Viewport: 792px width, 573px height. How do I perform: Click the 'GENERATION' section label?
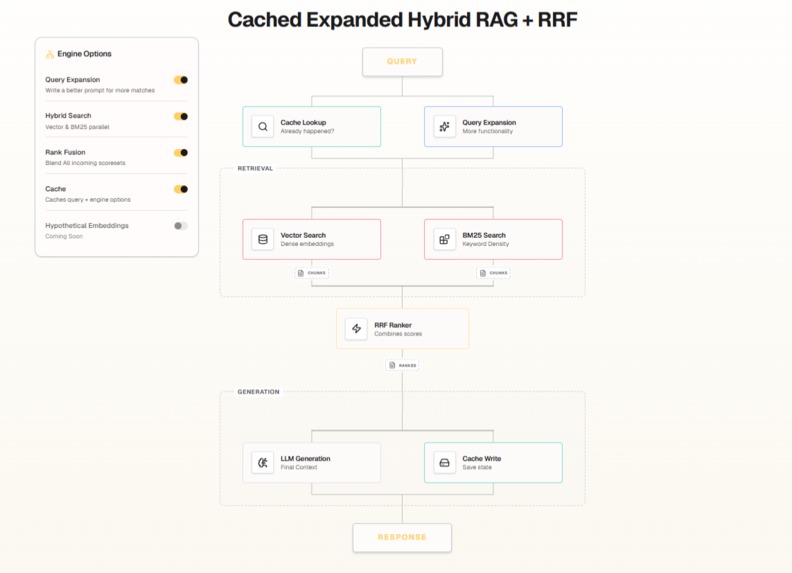(259, 392)
